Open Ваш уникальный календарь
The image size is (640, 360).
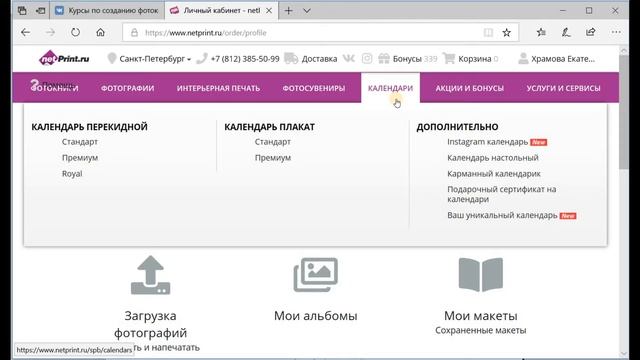pyautogui.click(x=502, y=215)
